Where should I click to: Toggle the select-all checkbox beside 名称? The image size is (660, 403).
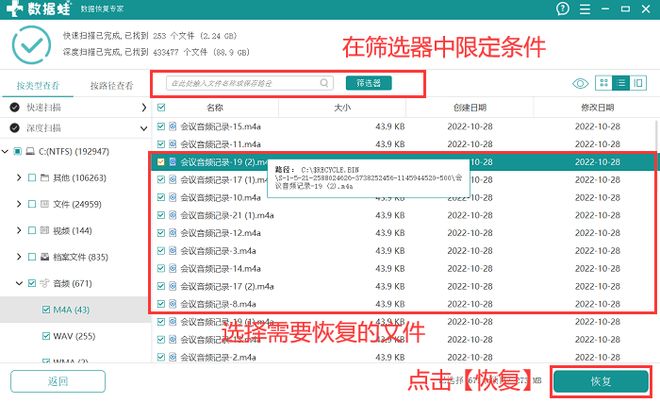[x=159, y=106]
